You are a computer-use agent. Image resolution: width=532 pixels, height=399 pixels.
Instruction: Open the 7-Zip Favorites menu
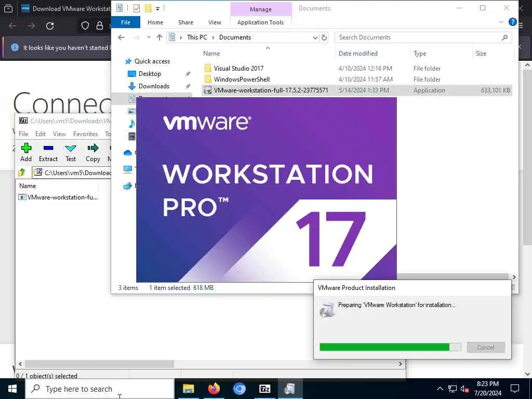tap(86, 134)
